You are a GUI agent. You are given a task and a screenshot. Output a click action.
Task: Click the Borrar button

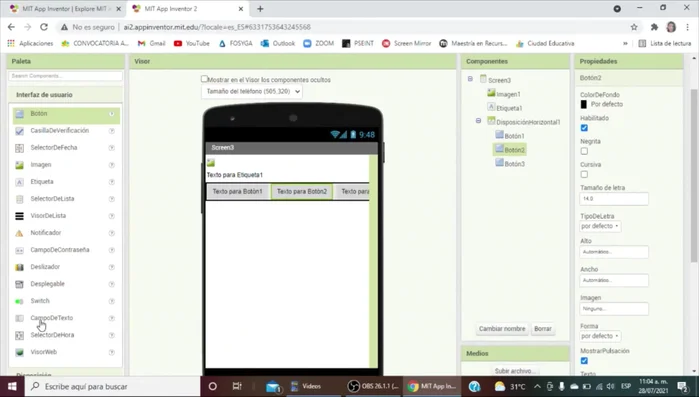point(543,329)
